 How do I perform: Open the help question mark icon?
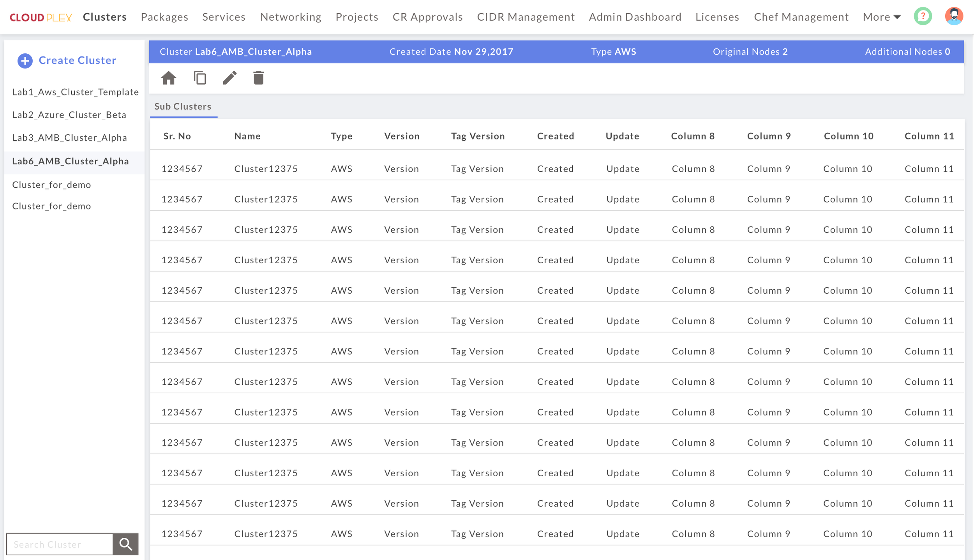(923, 16)
